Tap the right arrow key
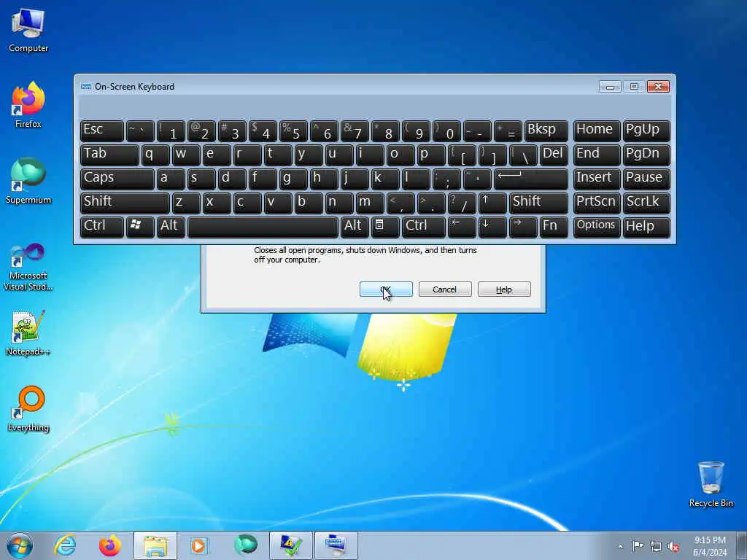This screenshot has width=747, height=560. [x=523, y=227]
